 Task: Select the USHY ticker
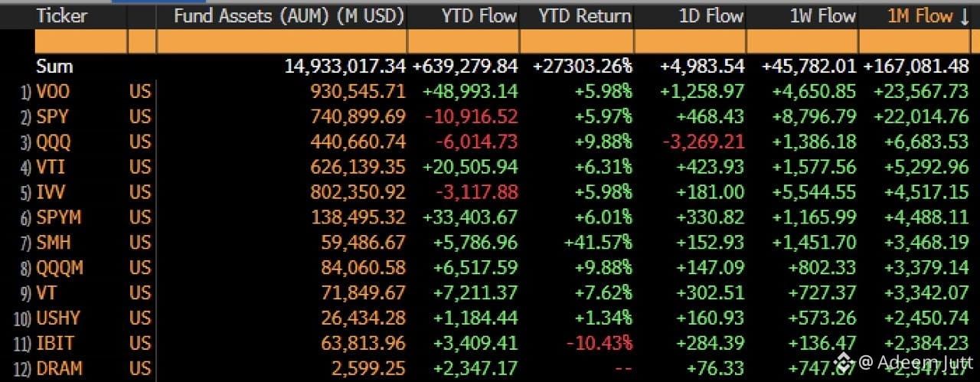click(58, 318)
